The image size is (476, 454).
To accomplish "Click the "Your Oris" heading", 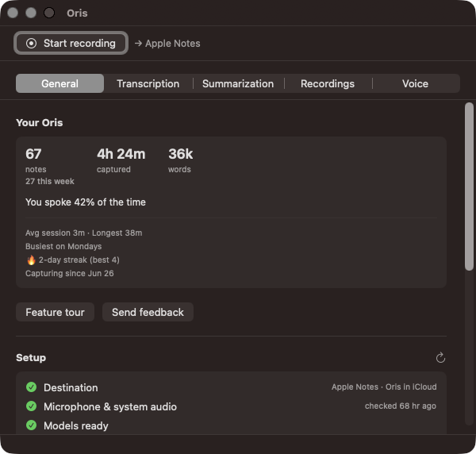I will click(x=40, y=123).
